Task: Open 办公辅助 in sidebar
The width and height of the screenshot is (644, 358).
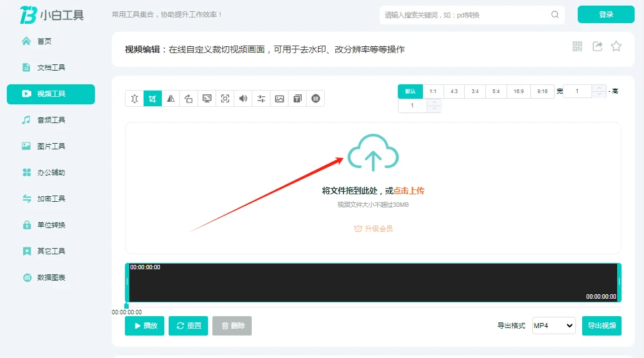Action: 51,172
